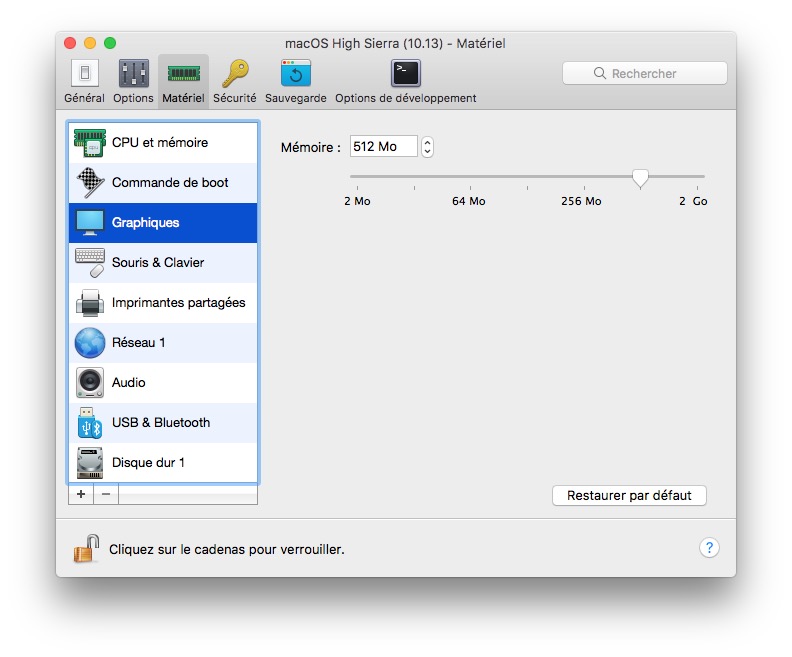Click the checkered flag Commande de boot icon
The height and width of the screenshot is (657, 792).
coord(90,182)
